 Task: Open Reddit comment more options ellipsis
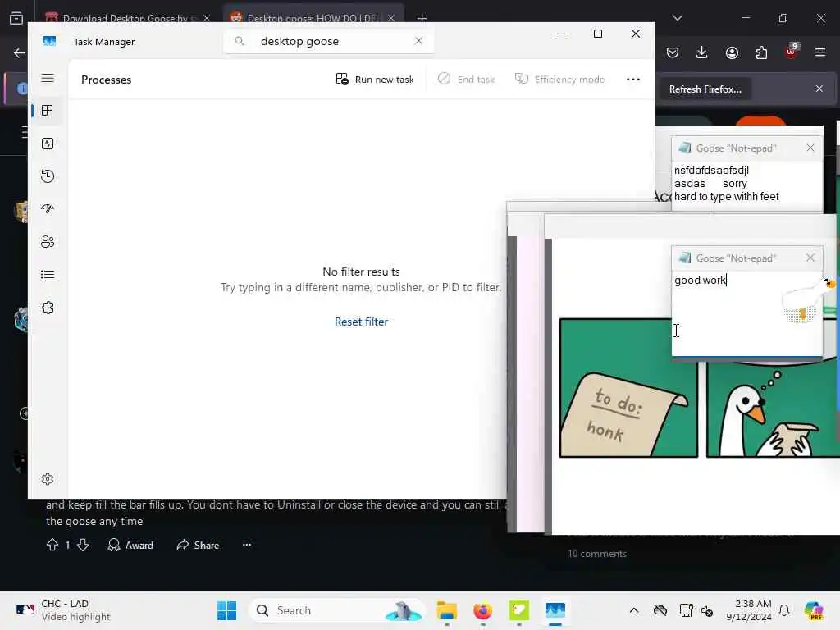click(x=246, y=545)
